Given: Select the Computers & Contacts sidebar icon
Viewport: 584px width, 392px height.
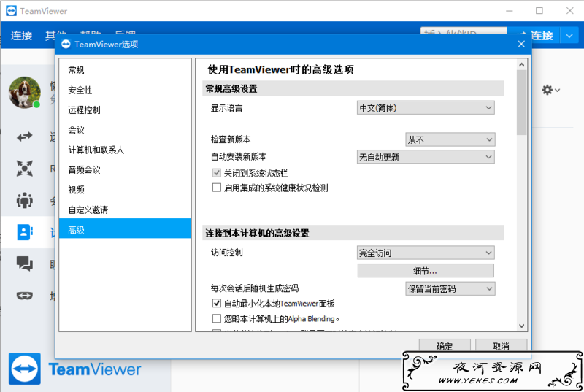Looking at the screenshot, I should click(x=25, y=232).
